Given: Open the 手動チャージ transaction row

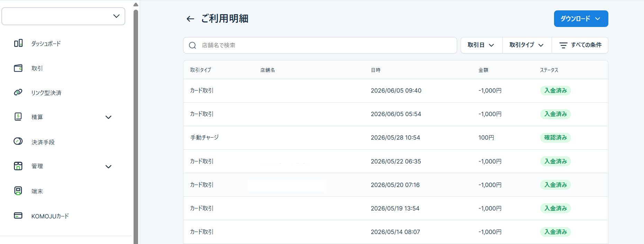Looking at the screenshot, I should click(396, 138).
